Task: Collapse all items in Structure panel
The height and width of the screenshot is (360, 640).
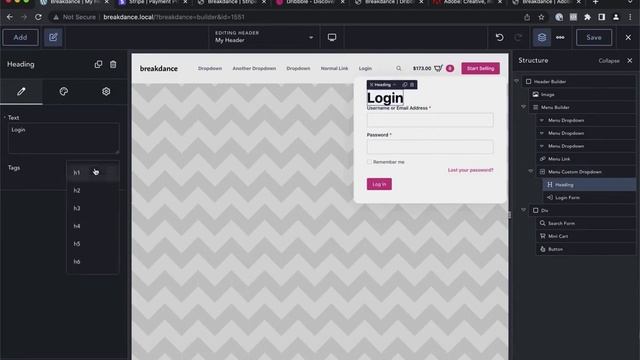Action: (609, 61)
